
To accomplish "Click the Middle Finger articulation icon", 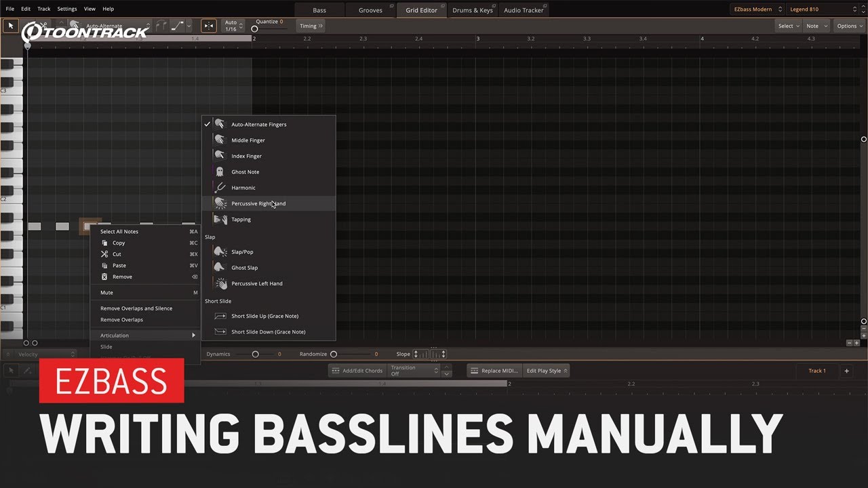I will 220,140.
